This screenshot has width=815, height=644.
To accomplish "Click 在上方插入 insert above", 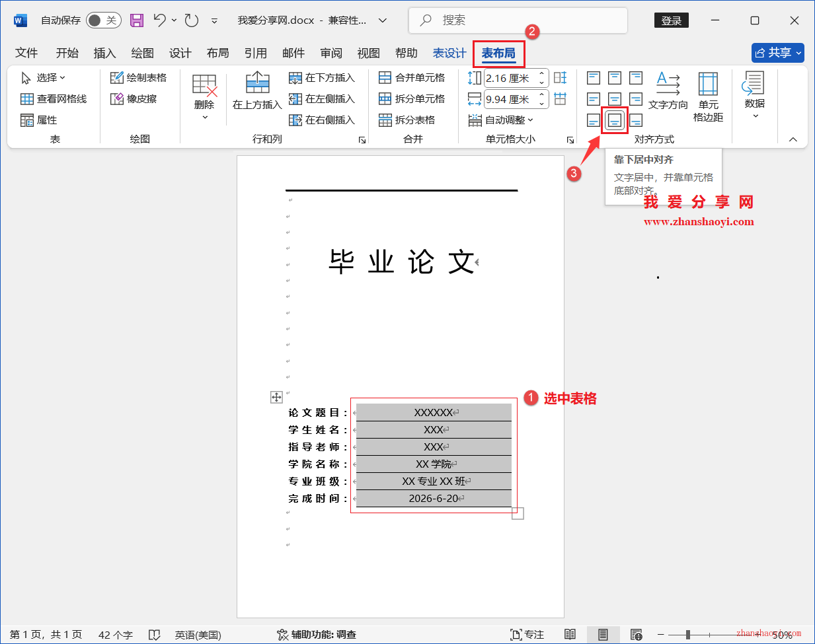I will point(257,91).
